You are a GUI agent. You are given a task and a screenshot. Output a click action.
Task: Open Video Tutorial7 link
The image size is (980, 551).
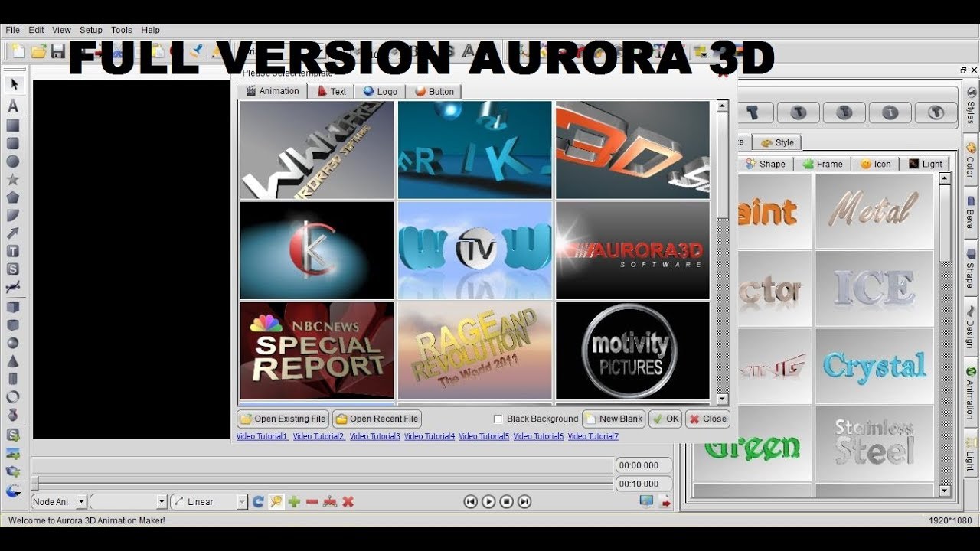coord(593,436)
